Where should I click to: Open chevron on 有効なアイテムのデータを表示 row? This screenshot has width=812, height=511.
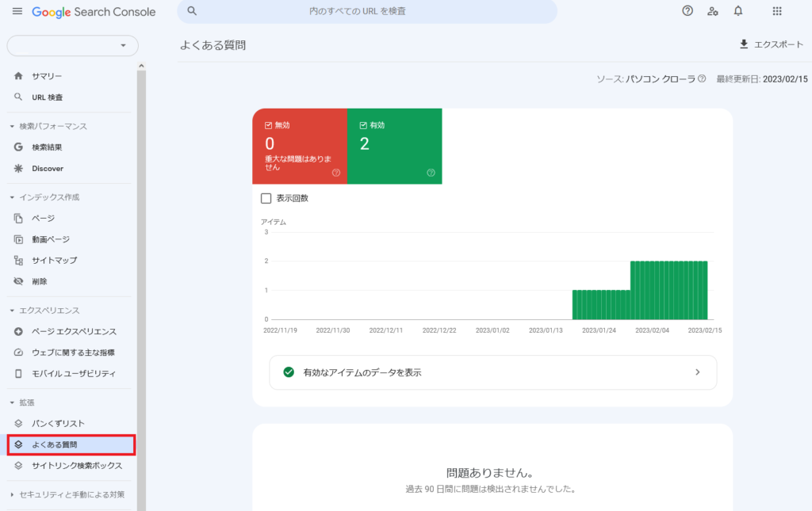pos(698,372)
